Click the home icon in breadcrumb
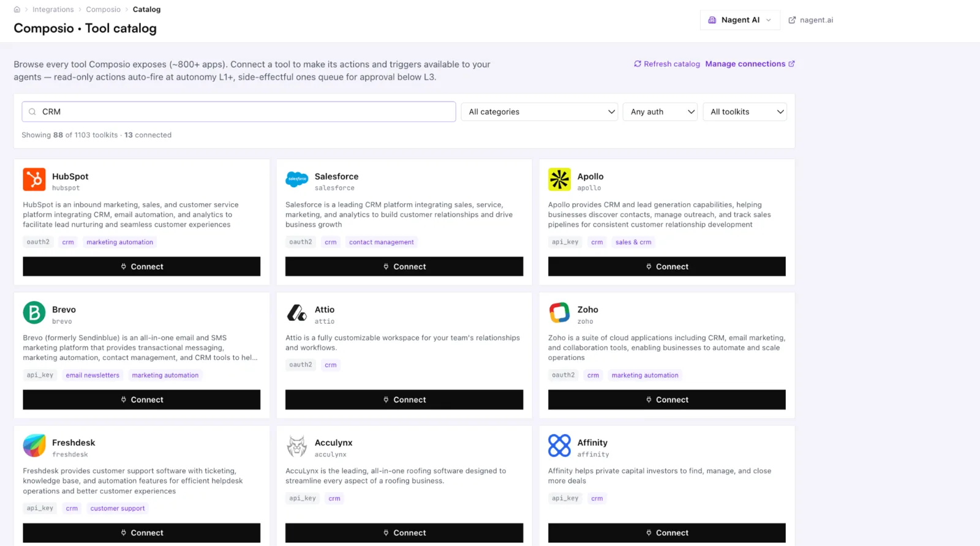 [x=17, y=10]
